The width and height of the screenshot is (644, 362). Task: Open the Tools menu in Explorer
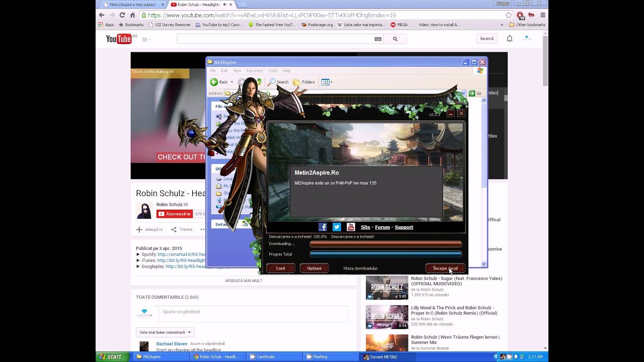point(273,71)
